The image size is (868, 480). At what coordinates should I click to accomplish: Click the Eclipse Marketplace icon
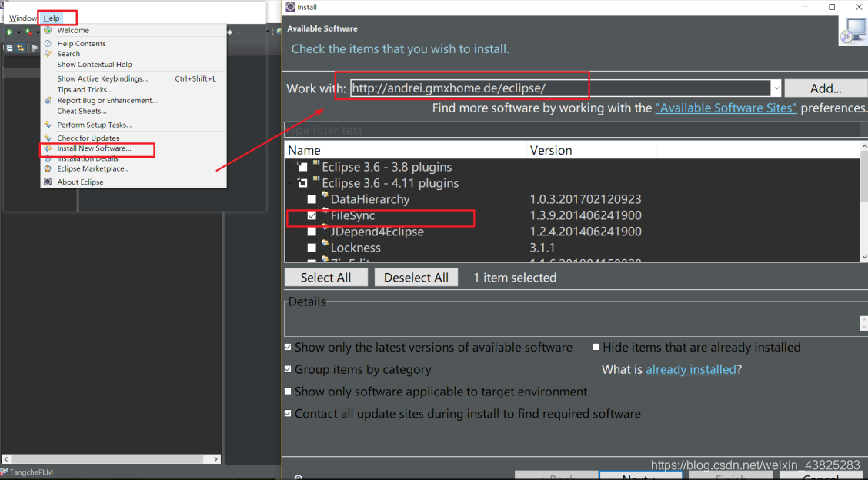(48, 169)
